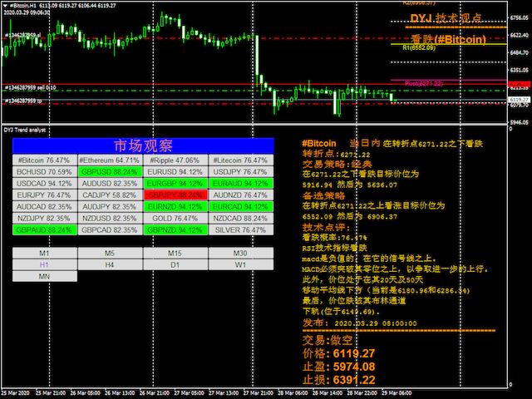Select EURUSD 94.12% in market grid
This screenshot has height=399, width=532.
(x=175, y=171)
